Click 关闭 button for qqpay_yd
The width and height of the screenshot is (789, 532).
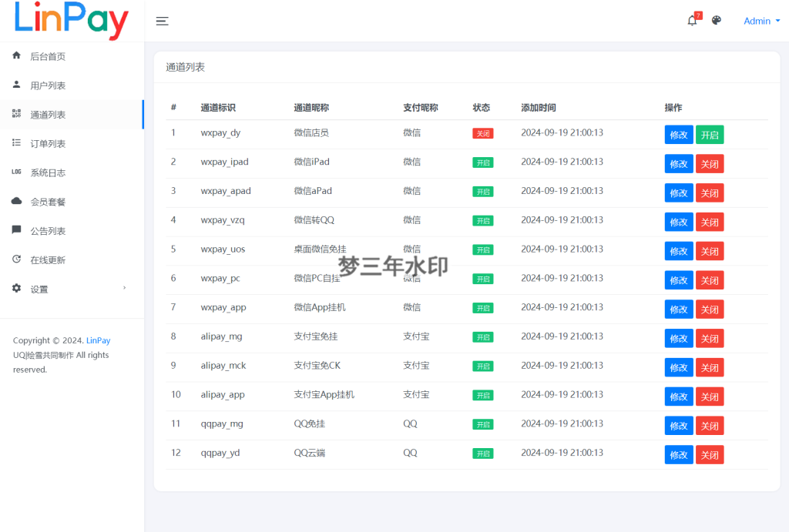point(710,455)
